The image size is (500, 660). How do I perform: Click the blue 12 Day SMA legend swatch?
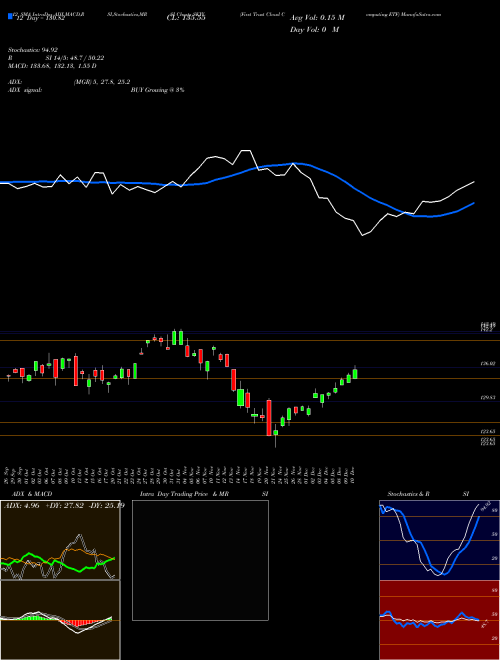(10, 16)
